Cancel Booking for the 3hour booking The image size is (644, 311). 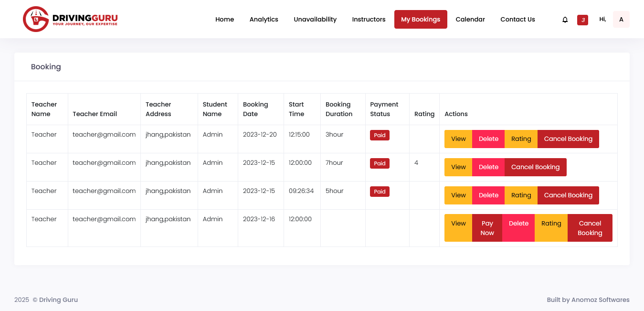568,139
